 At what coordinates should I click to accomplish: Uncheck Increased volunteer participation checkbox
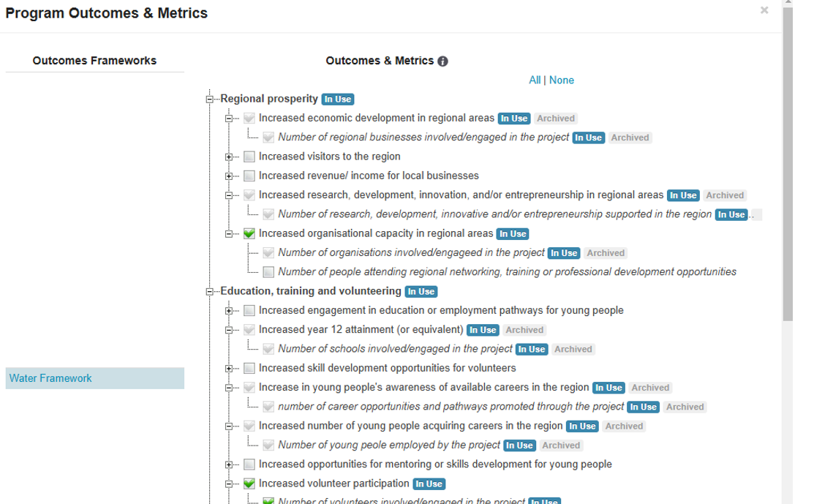click(249, 484)
